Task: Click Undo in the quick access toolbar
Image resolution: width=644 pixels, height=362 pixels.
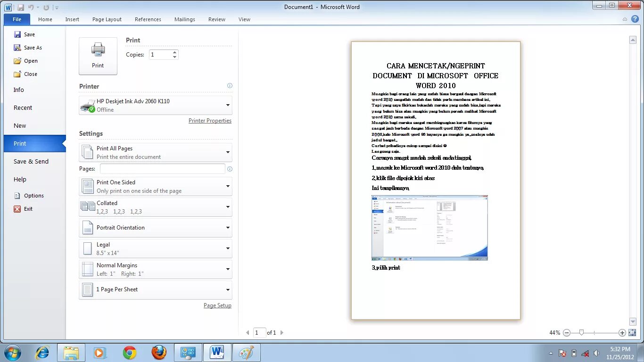Action: 31,8
